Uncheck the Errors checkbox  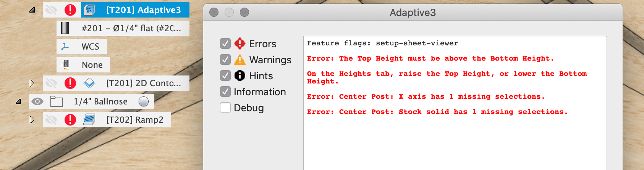click(x=225, y=44)
